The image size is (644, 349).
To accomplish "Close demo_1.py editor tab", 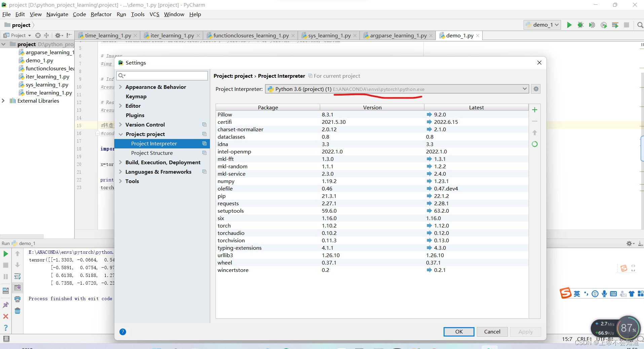I will click(478, 35).
